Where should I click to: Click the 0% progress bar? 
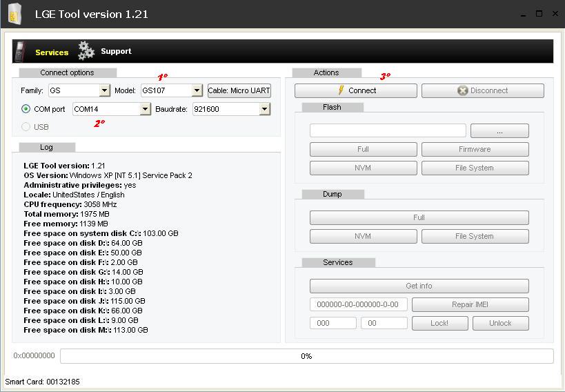[x=306, y=356]
